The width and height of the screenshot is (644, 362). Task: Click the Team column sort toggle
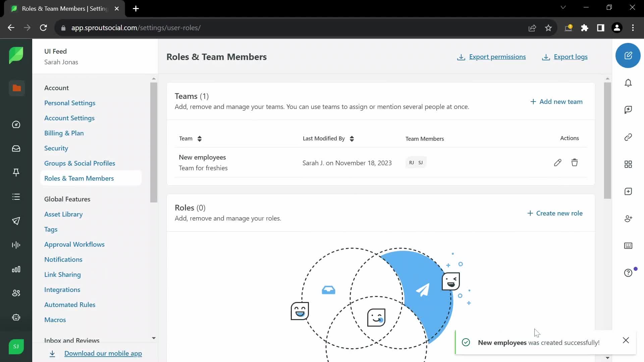click(200, 138)
